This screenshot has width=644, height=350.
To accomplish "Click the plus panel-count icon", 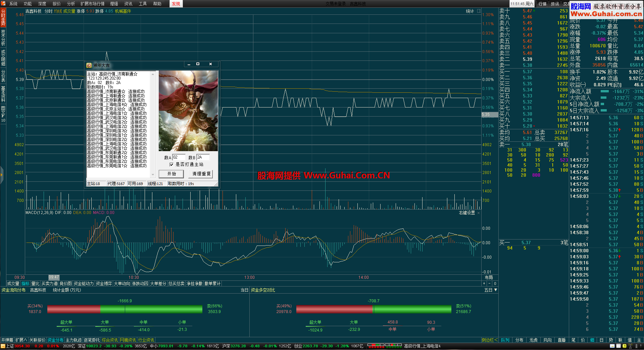I will pos(484,284).
